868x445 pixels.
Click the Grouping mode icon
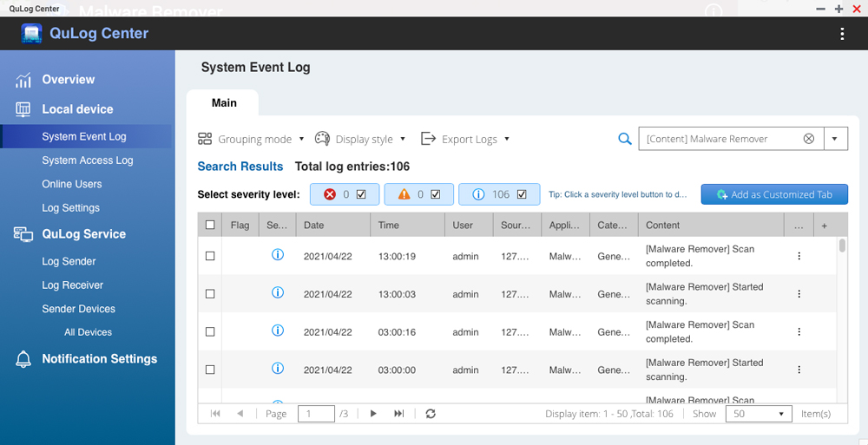pyautogui.click(x=205, y=139)
